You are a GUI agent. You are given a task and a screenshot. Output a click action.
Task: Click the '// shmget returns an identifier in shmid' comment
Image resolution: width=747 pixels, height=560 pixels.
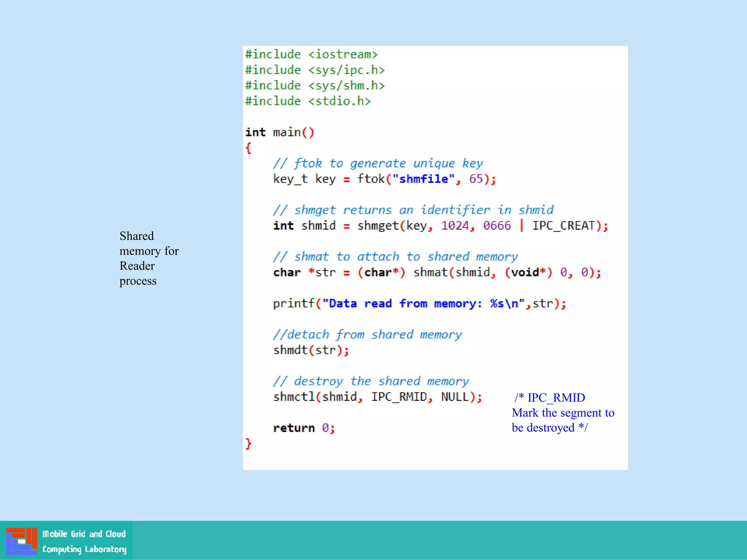click(x=413, y=210)
